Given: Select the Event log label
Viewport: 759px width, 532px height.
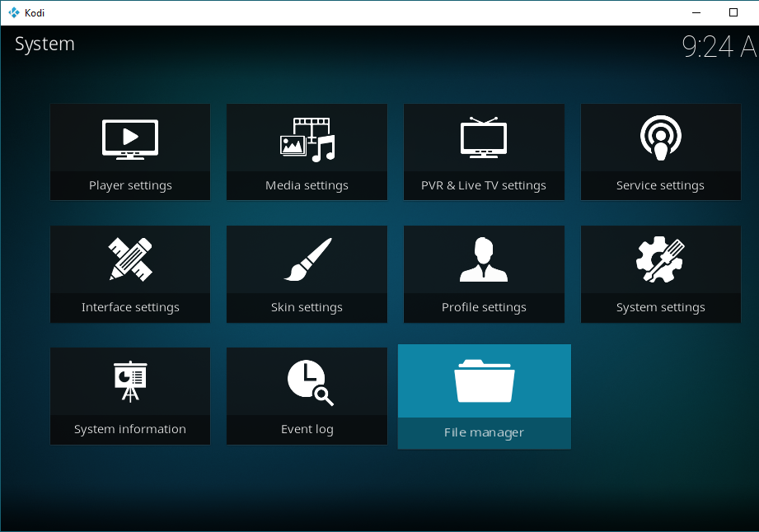Looking at the screenshot, I should point(307,429).
